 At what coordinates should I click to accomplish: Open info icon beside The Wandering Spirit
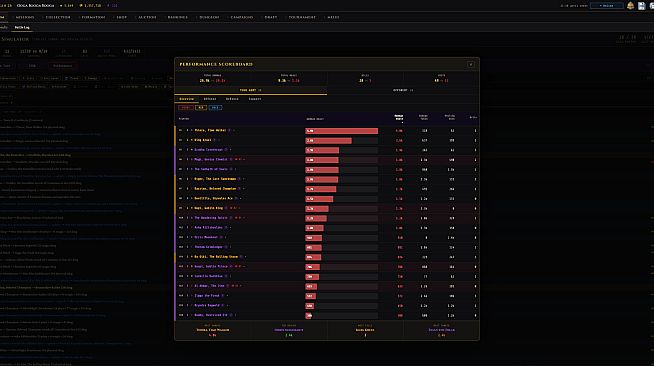coord(231,218)
